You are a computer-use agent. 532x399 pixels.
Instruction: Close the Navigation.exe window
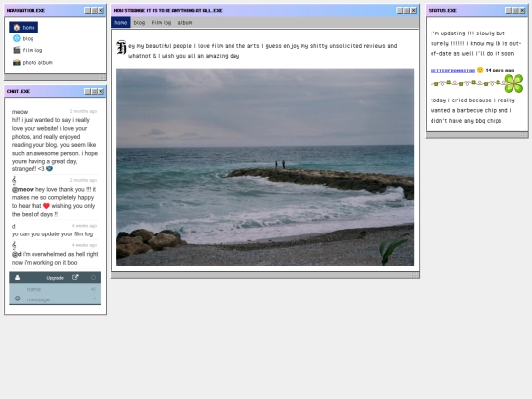point(100,11)
